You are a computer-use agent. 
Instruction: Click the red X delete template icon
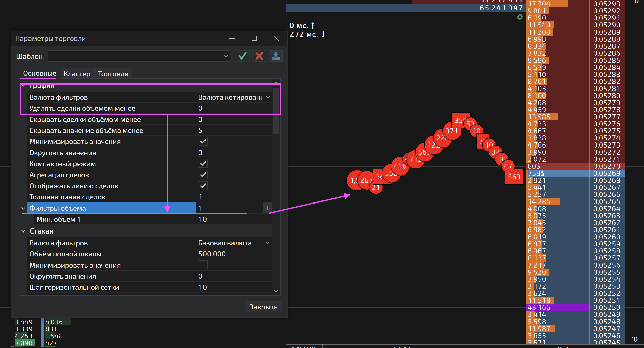click(x=259, y=56)
